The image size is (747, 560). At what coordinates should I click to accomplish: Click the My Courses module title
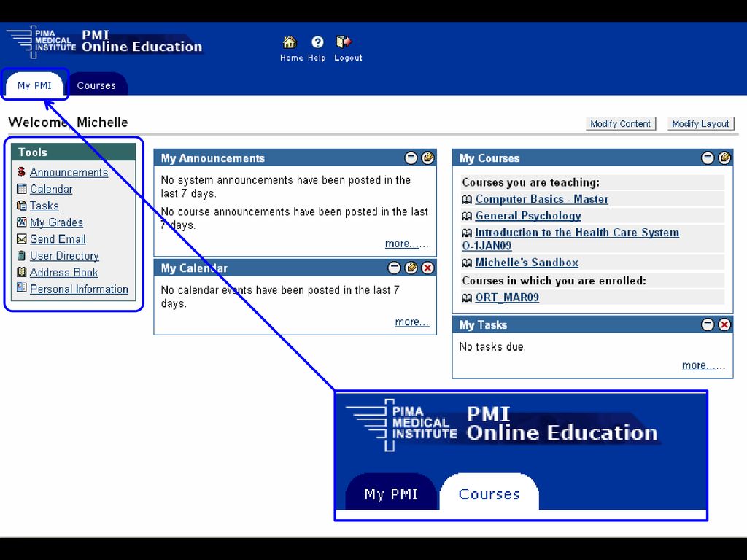[x=489, y=158]
